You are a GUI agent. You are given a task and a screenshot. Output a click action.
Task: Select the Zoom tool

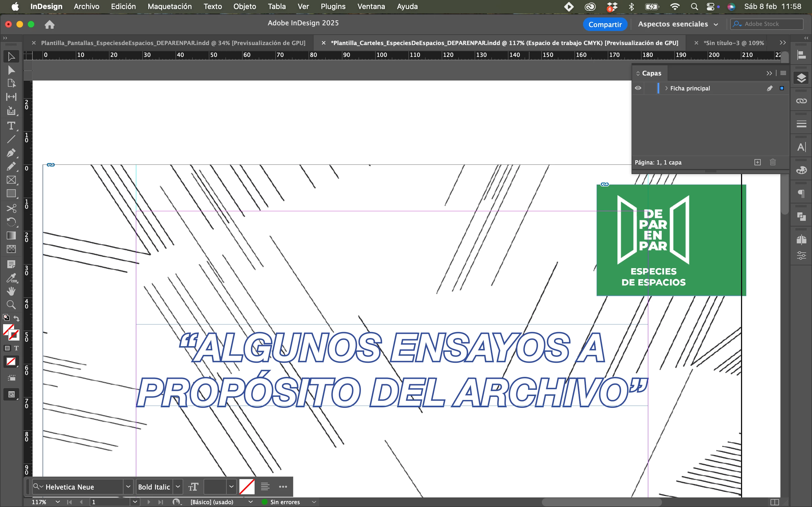11,304
